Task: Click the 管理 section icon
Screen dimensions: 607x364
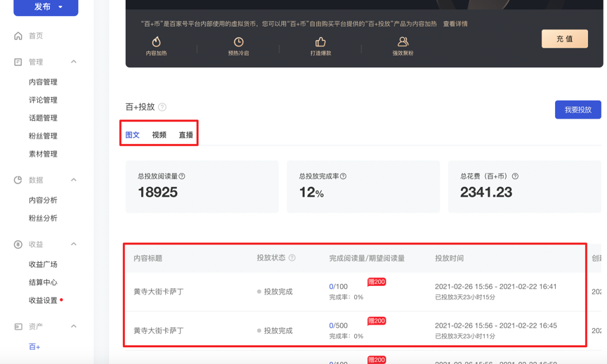Action: click(x=18, y=62)
